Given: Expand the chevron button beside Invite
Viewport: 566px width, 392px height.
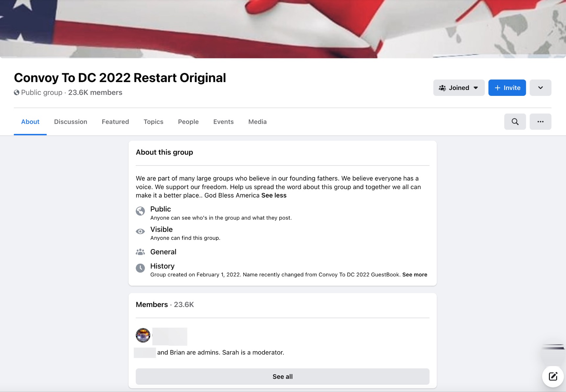Looking at the screenshot, I should [x=540, y=87].
